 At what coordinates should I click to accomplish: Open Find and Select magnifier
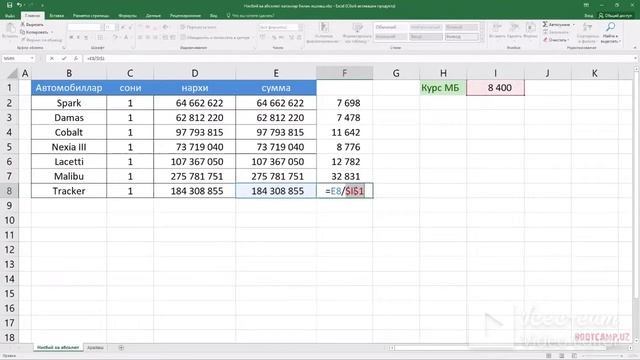click(x=610, y=33)
